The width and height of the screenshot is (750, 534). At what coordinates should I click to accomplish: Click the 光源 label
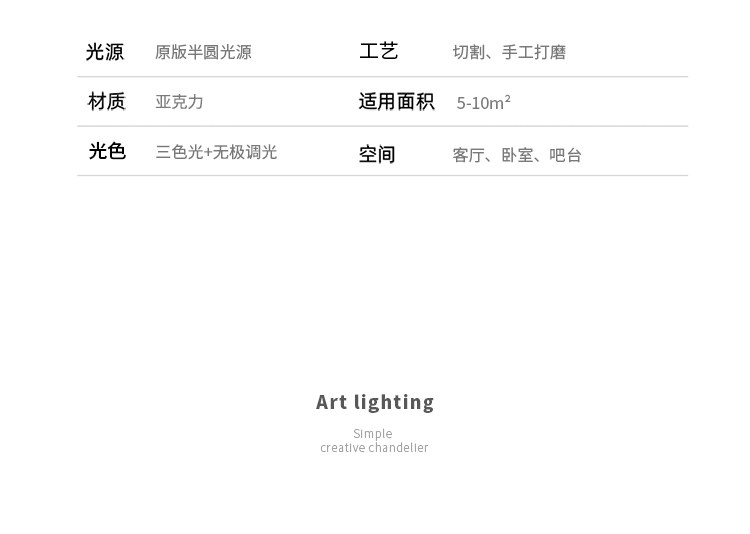tap(105, 52)
